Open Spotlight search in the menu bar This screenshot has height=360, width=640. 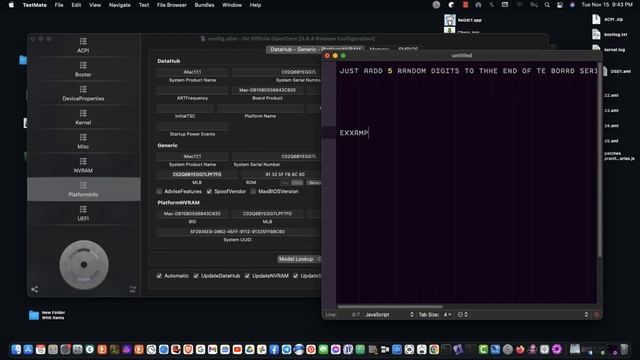pos(547,5)
